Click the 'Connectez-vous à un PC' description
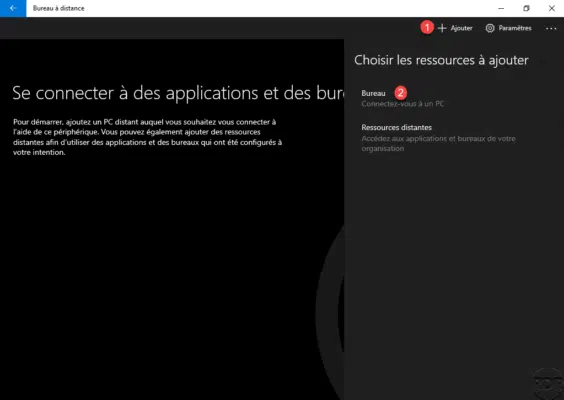 tap(402, 104)
